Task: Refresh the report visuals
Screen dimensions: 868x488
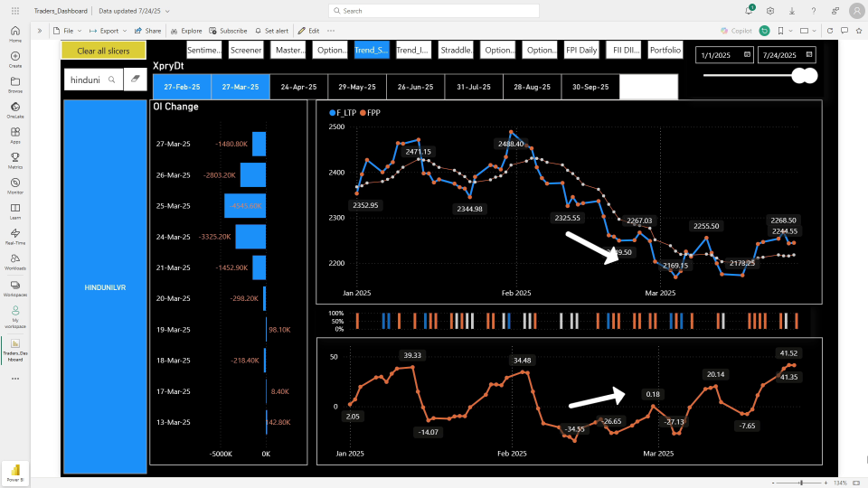Action: coord(830,31)
